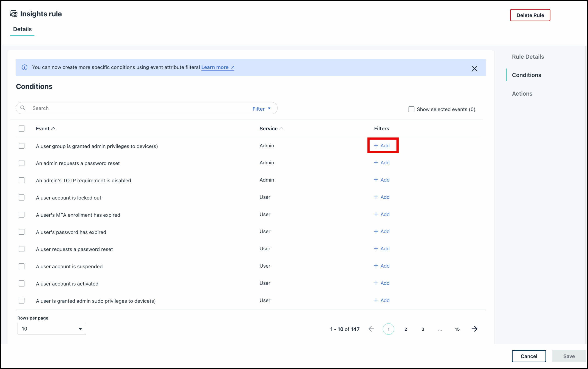588x369 pixels.
Task: Add filter for user requests password reset event
Action: tap(382, 249)
